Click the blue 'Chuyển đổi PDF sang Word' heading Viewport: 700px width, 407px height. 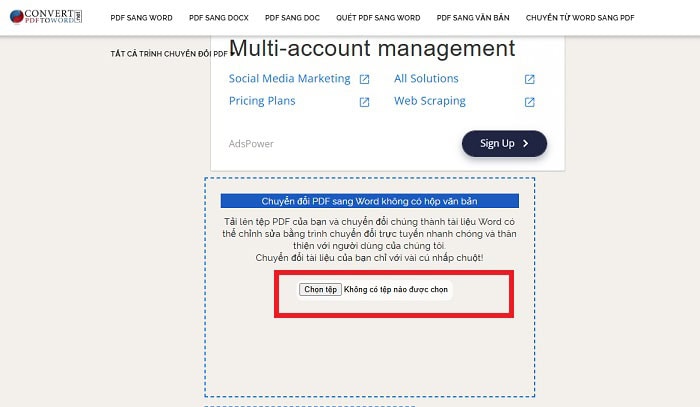tap(370, 201)
